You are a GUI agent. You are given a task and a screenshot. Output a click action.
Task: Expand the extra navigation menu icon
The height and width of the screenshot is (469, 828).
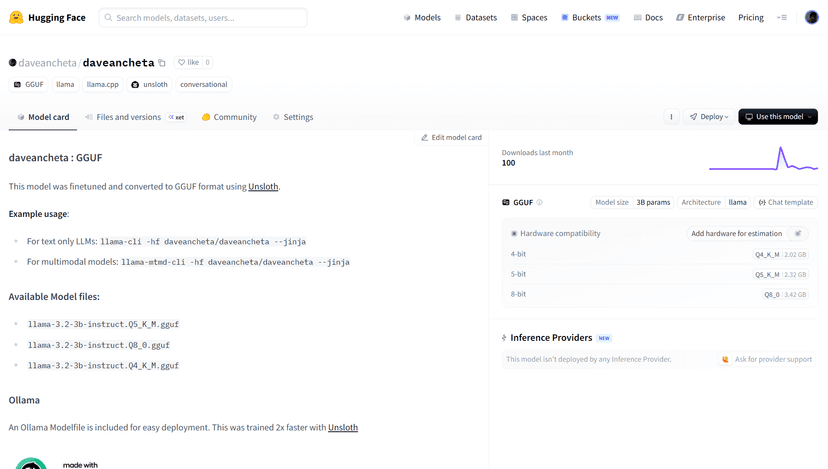(x=782, y=17)
